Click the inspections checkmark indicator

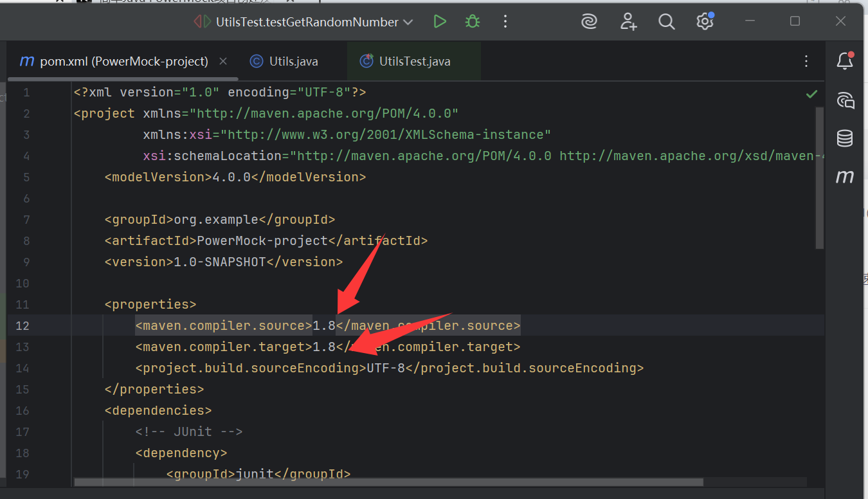(x=811, y=93)
